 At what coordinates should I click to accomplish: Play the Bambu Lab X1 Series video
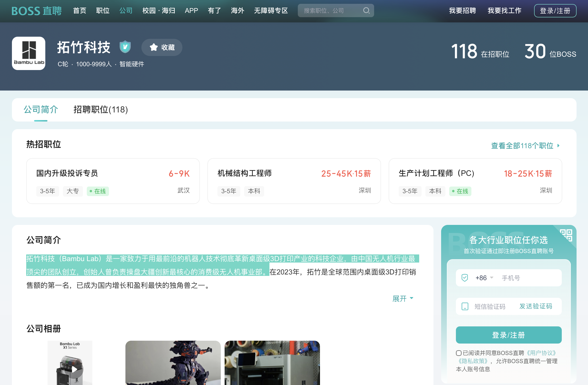point(75,369)
